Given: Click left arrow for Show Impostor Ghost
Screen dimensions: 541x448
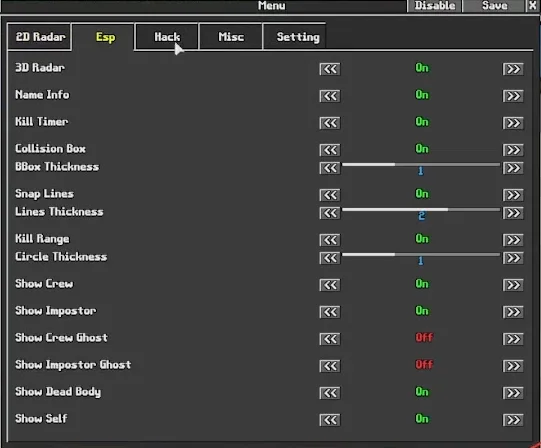Looking at the screenshot, I should click(330, 366).
